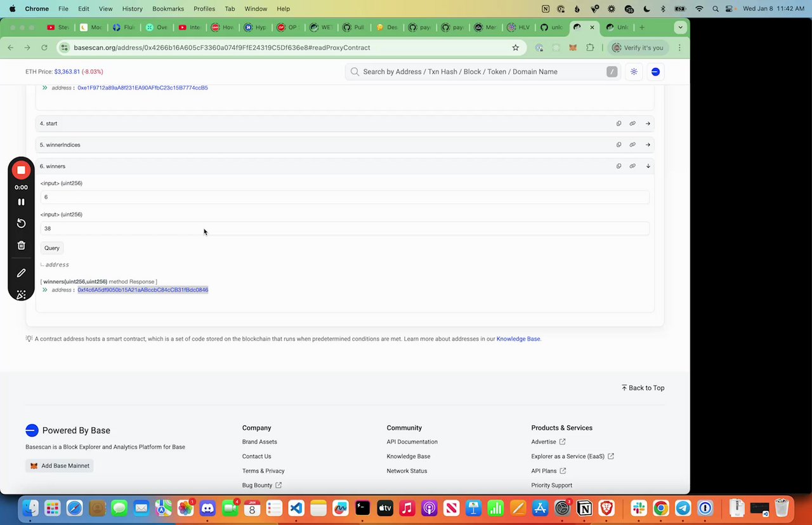Open the Chrome extensions puzzle icon
812x525 pixels.
coord(590,48)
